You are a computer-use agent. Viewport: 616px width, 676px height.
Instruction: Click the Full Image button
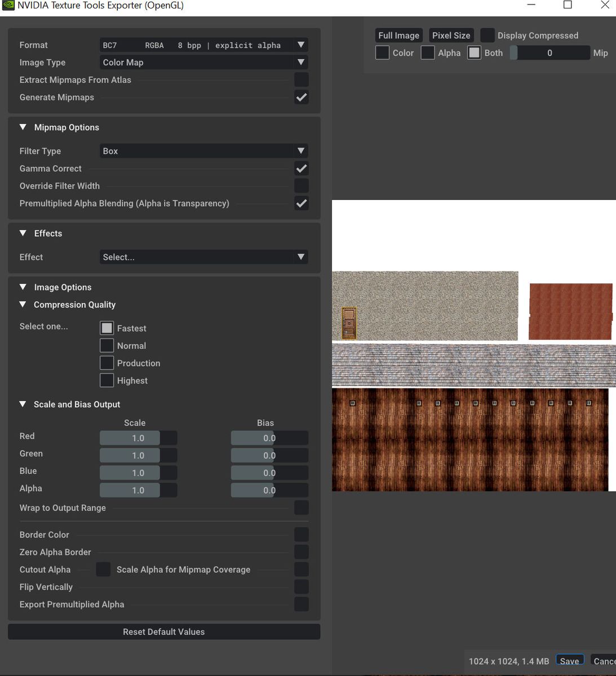398,35
